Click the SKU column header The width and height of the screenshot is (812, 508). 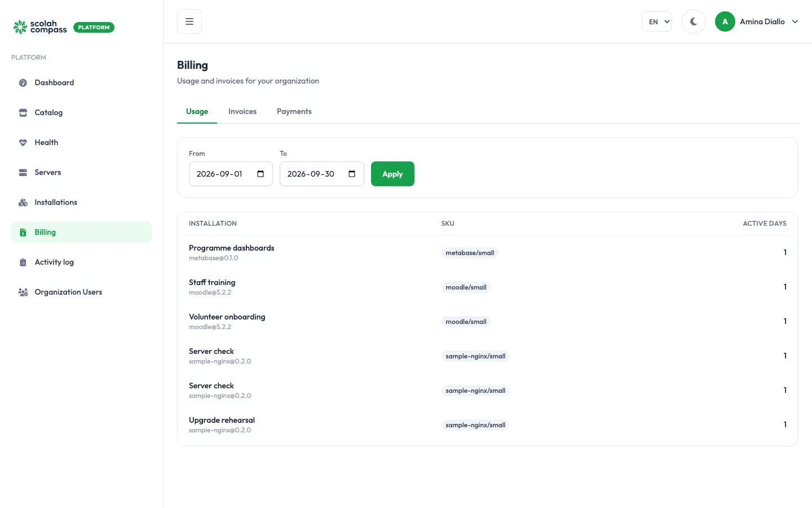[448, 224]
